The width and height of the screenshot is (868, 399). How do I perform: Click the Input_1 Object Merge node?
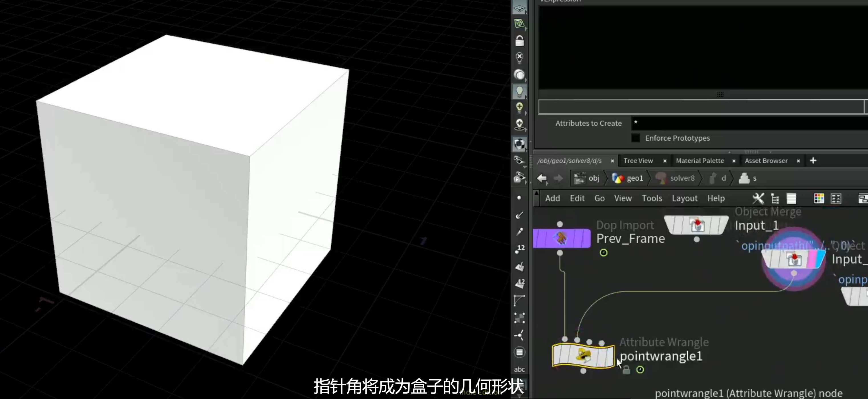(x=697, y=225)
